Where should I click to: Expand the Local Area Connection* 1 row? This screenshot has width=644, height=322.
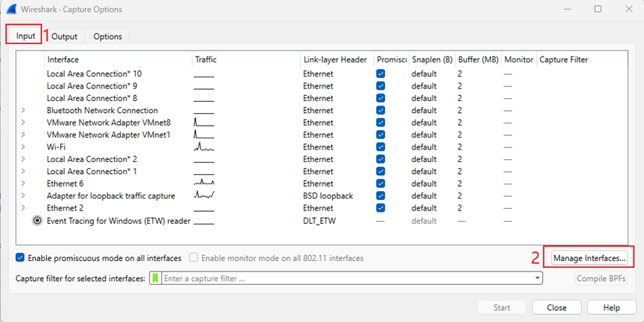point(23,171)
